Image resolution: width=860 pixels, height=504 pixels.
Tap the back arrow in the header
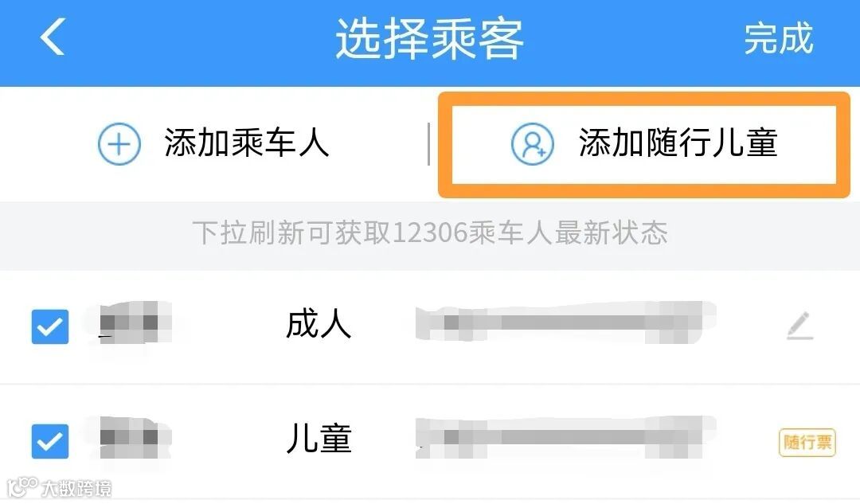pos(53,37)
